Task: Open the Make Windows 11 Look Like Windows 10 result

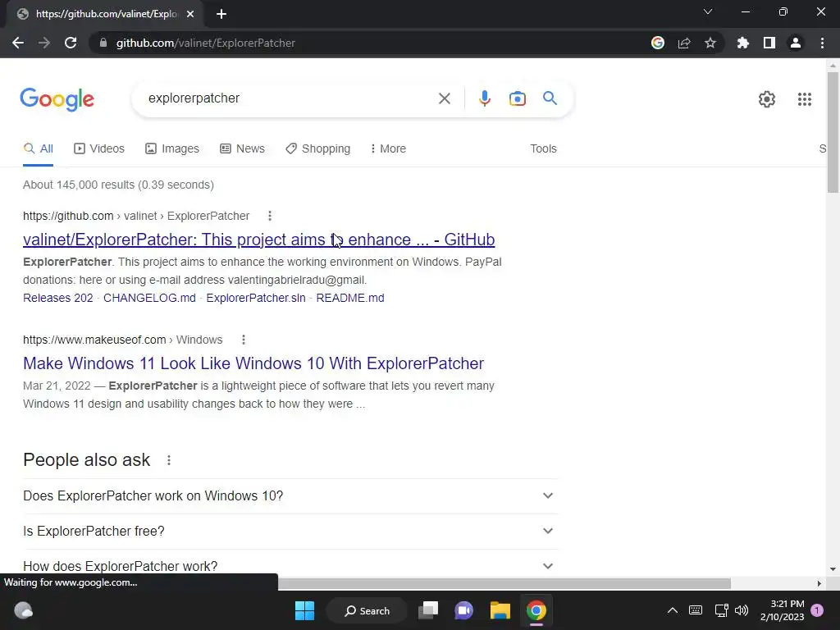Action: click(x=253, y=363)
